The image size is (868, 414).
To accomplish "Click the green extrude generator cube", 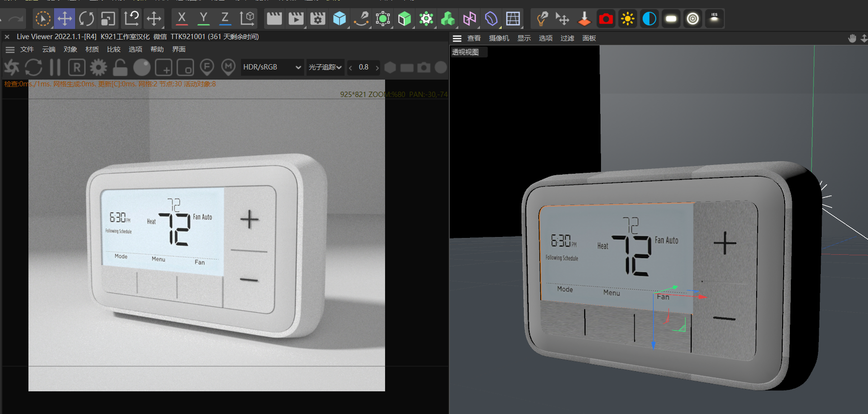I will 404,19.
